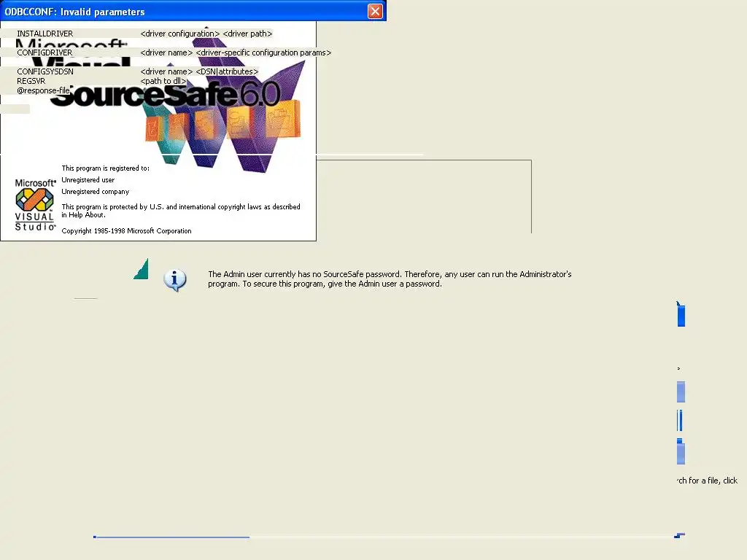Click 'This program is registered to:' label

click(105, 168)
